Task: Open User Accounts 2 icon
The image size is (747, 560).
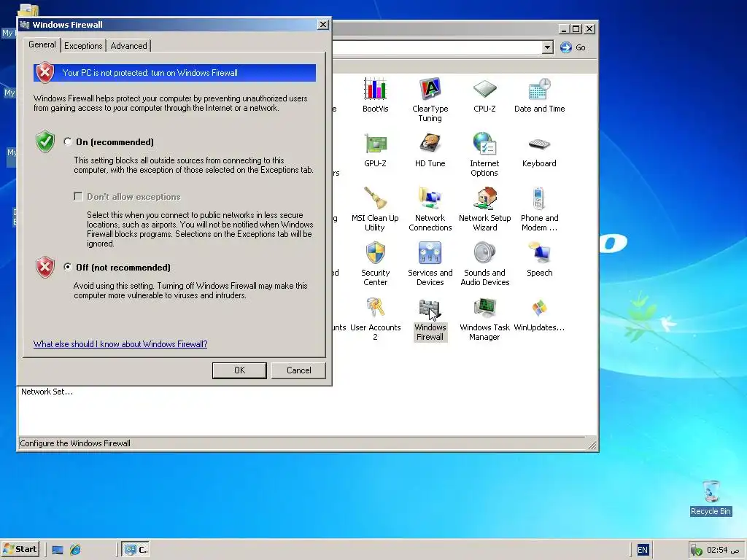Action: (x=376, y=319)
